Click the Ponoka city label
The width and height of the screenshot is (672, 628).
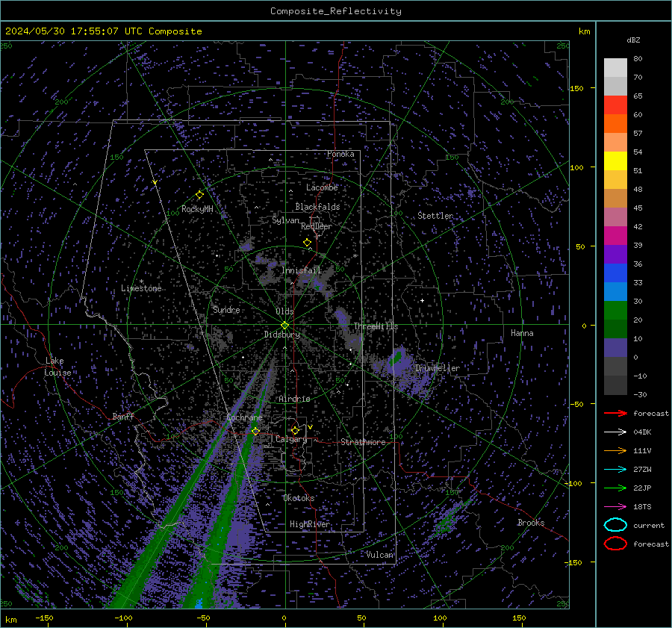tap(340, 154)
